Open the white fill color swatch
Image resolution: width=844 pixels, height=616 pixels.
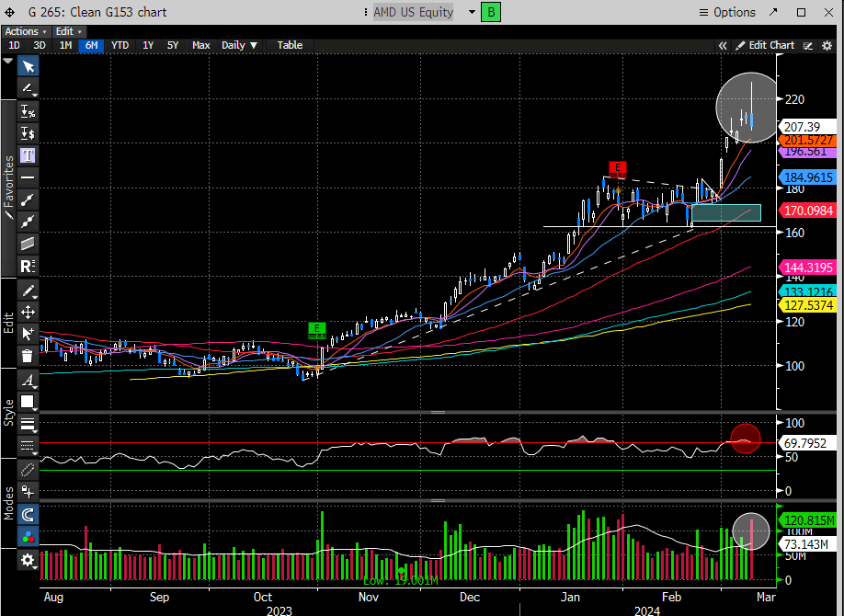28,402
